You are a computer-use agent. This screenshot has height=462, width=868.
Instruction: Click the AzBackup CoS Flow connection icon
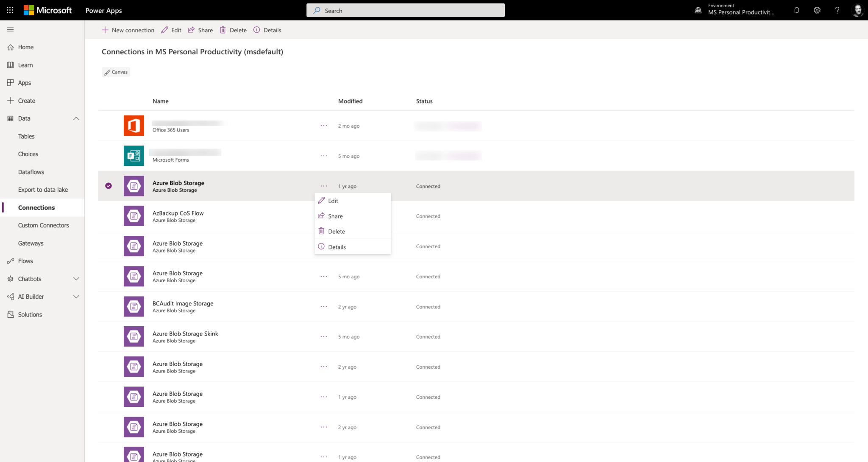click(134, 216)
